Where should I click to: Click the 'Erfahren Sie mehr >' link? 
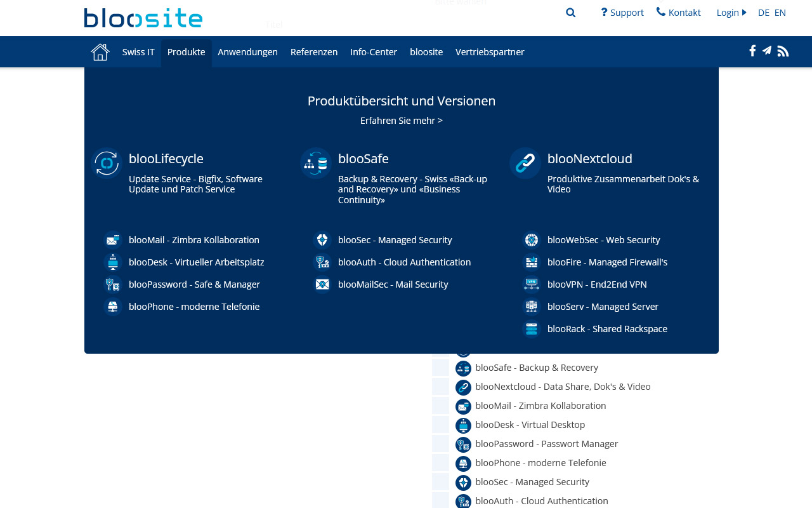tap(402, 121)
